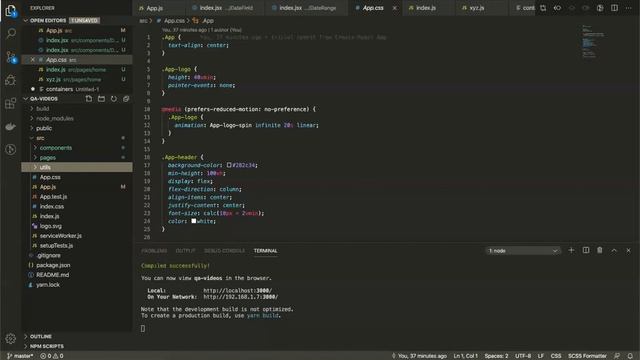This screenshot has height=360, width=640.
Task: Open logo.svg in file tree
Action: tap(51, 226)
